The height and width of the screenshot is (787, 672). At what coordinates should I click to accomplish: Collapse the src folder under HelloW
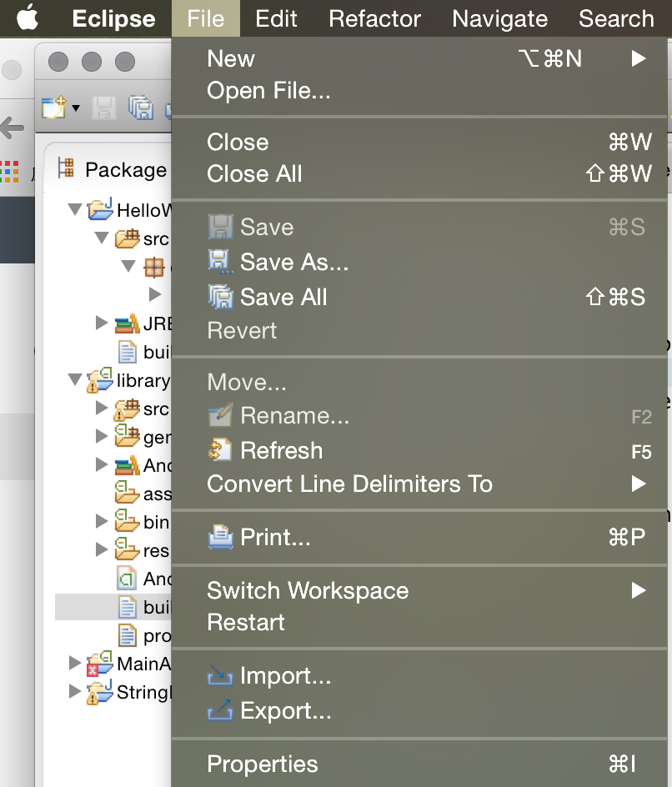click(103, 238)
